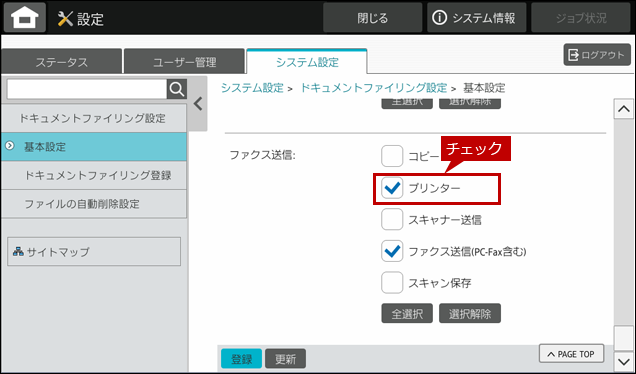
Task: Uncheck ファクス送信(PC-Fax含む) checkbox
Action: (392, 251)
